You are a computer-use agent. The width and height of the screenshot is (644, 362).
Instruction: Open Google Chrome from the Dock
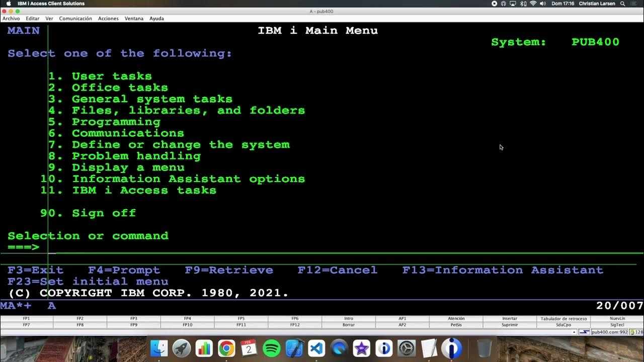tap(226, 348)
